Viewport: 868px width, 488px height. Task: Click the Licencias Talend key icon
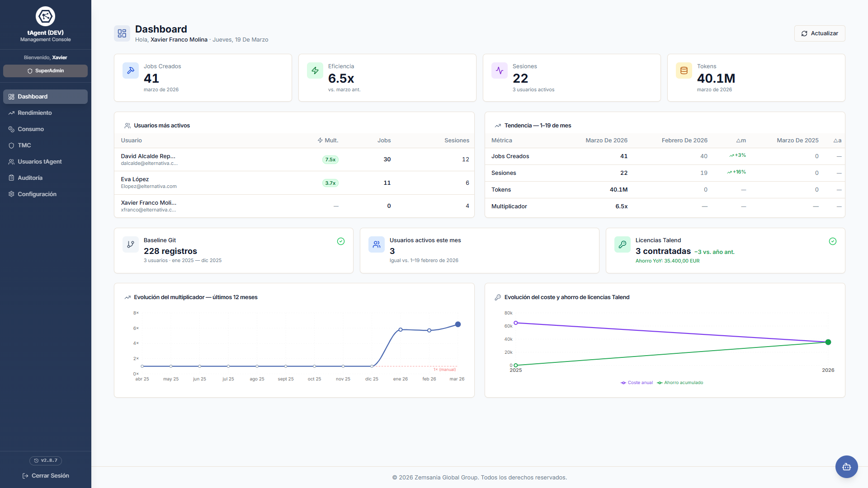tap(623, 244)
